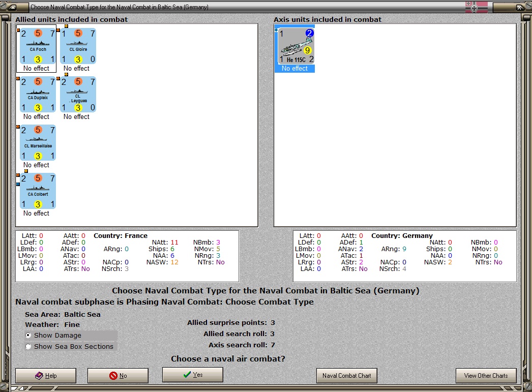Image resolution: width=532 pixels, height=392 pixels.
Task: Open View Other Charts
Action: tap(486, 375)
